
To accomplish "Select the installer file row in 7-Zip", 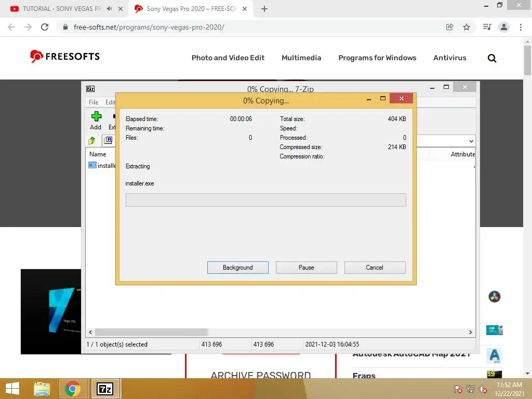I will coord(102,166).
